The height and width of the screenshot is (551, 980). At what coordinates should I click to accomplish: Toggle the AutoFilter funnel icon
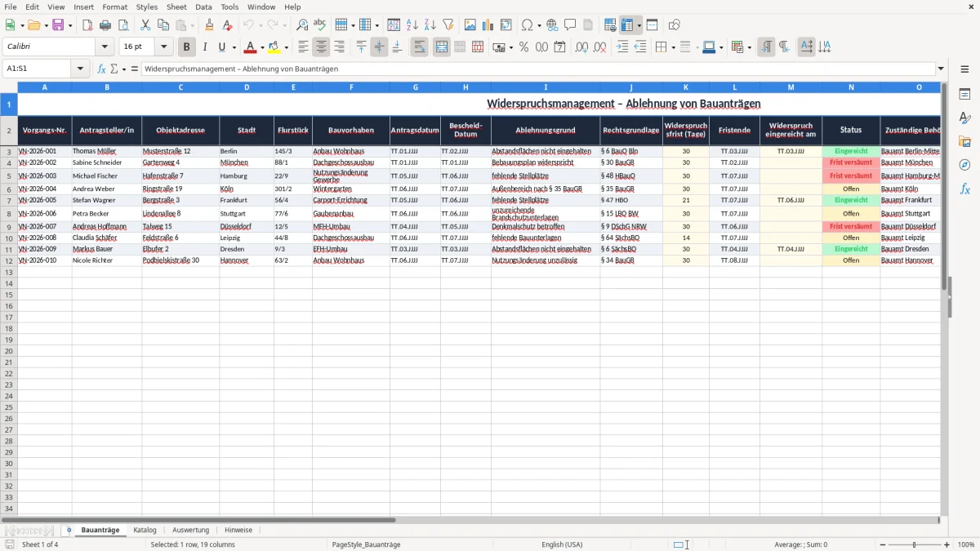click(448, 25)
